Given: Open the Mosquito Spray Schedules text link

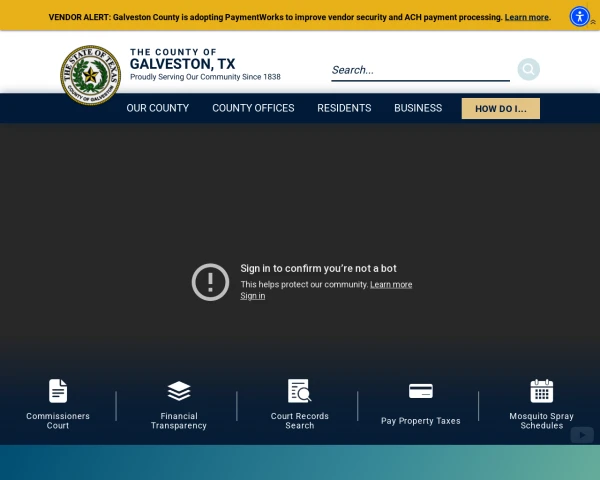Looking at the screenshot, I should pyautogui.click(x=541, y=421).
